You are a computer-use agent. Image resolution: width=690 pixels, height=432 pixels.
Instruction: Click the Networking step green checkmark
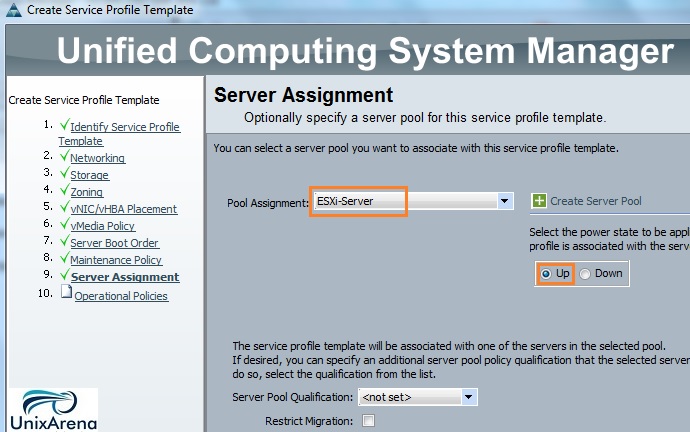pyautogui.click(x=65, y=156)
